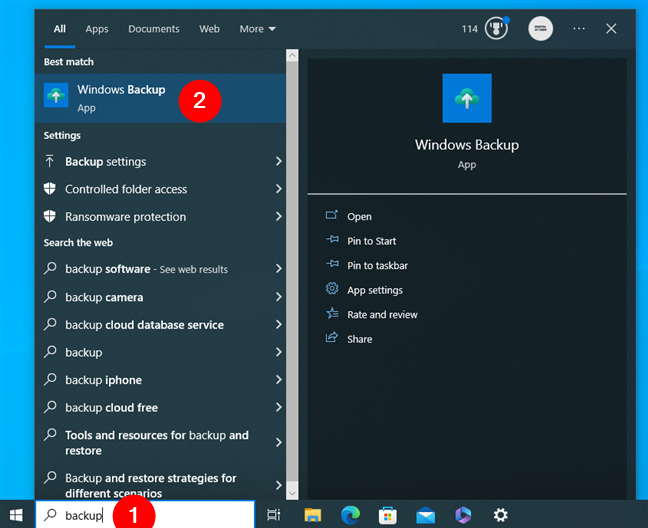
Task: Open Tools and resources for backup and restore
Action: (160, 443)
